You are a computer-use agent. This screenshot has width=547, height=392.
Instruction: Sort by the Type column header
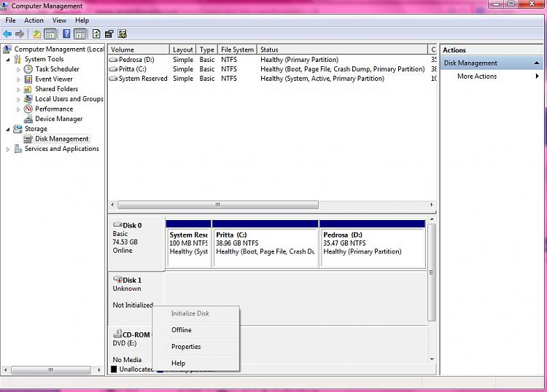207,50
